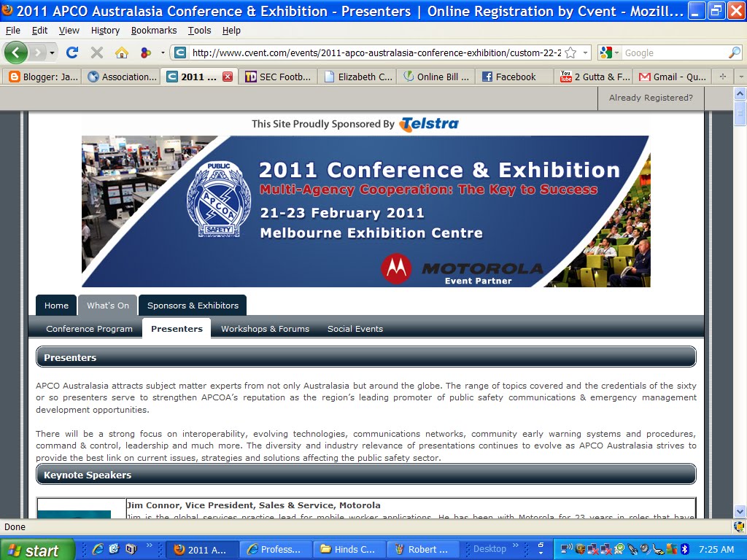Viewport: 747px width, 560px height.
Task: Go to the browser home page icon
Action: point(122,52)
